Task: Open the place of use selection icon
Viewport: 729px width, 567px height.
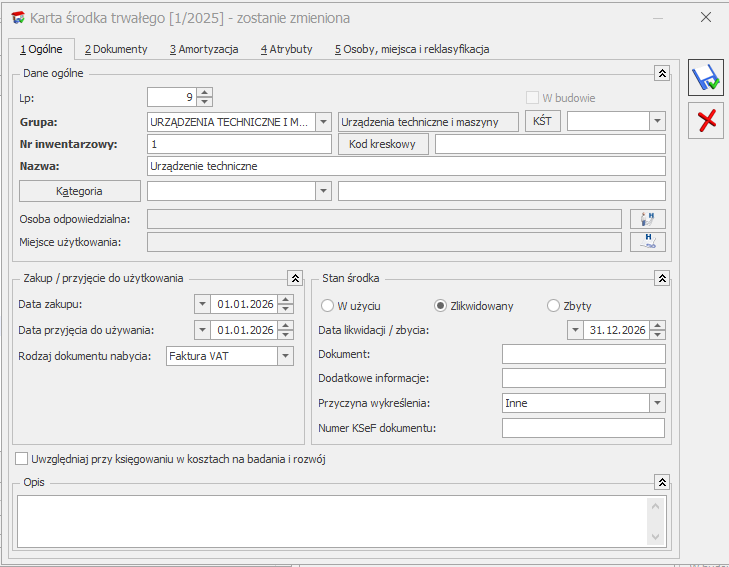Action: point(648,242)
